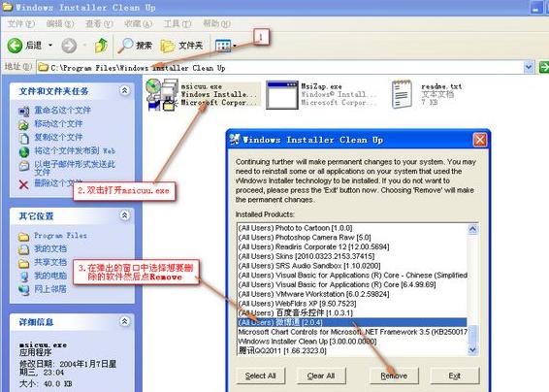Collapse the 详细信息 panel
The image size is (549, 392).
click(124, 321)
